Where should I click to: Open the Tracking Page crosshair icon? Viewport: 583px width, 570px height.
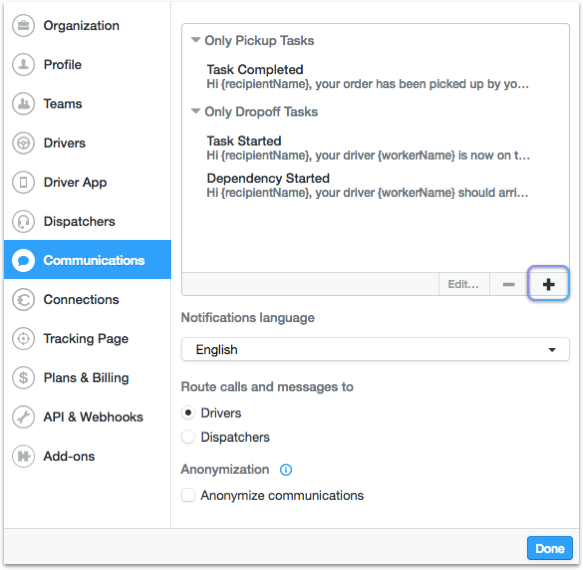23,339
